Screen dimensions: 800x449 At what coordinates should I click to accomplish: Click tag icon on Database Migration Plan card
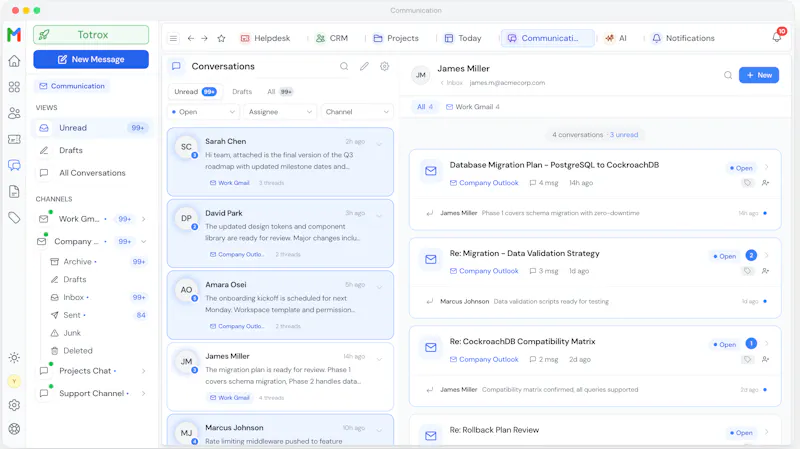click(x=747, y=183)
